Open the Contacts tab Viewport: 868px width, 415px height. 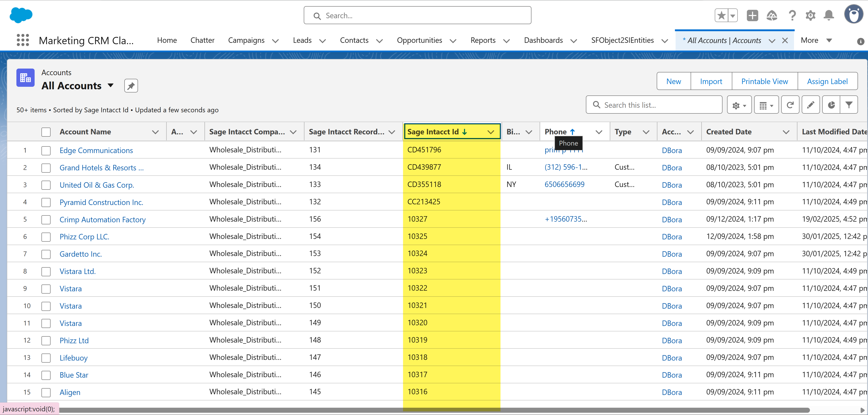[x=354, y=41]
